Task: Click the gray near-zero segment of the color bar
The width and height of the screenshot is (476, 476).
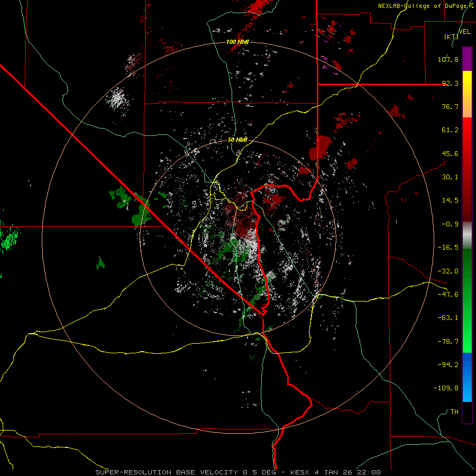Action: [467, 235]
